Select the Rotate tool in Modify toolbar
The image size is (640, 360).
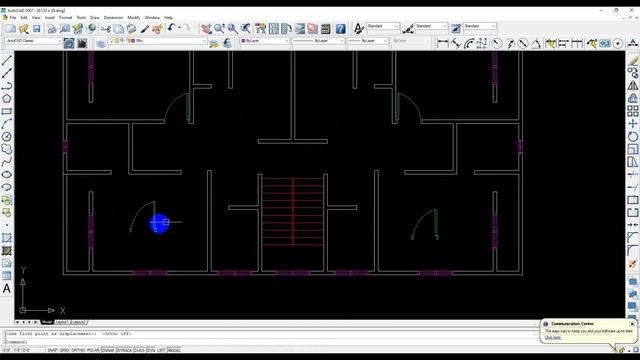pos(633,136)
